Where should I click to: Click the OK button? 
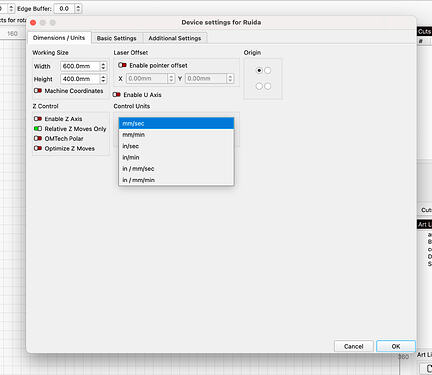(396, 346)
